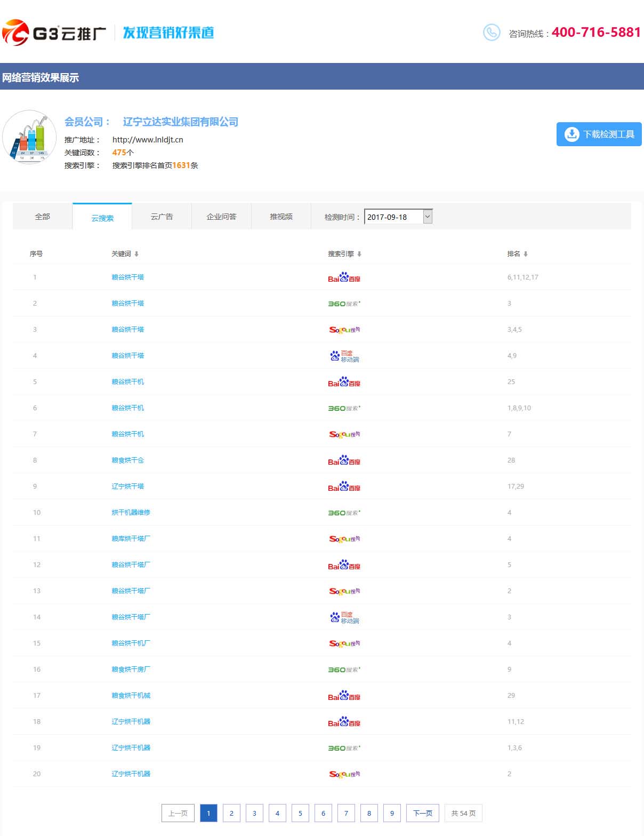This screenshot has height=836, width=644.
Task: Click the 360搜索 logo in row 2
Action: tap(344, 304)
